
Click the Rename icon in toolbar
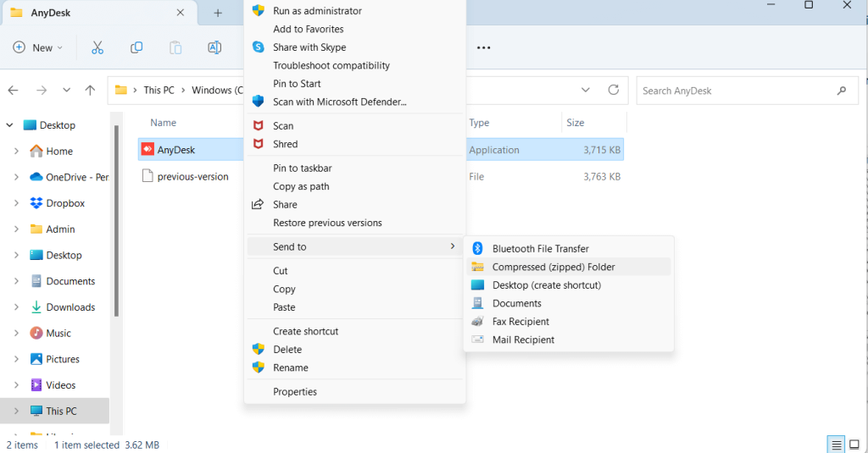click(x=214, y=47)
